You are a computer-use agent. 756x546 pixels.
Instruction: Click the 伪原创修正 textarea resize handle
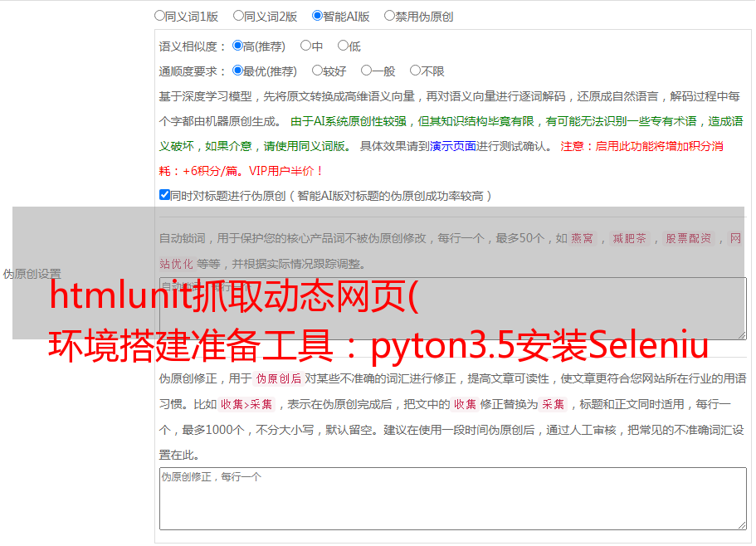click(x=742, y=525)
